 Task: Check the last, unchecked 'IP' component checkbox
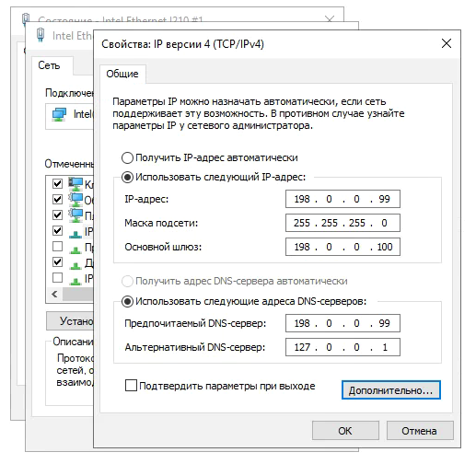click(x=57, y=277)
